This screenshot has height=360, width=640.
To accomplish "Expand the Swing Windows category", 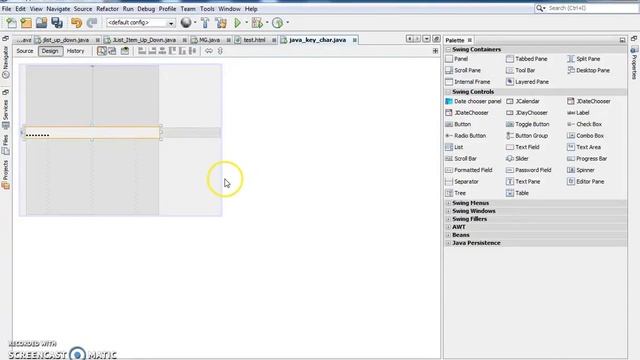I will pyautogui.click(x=449, y=211).
